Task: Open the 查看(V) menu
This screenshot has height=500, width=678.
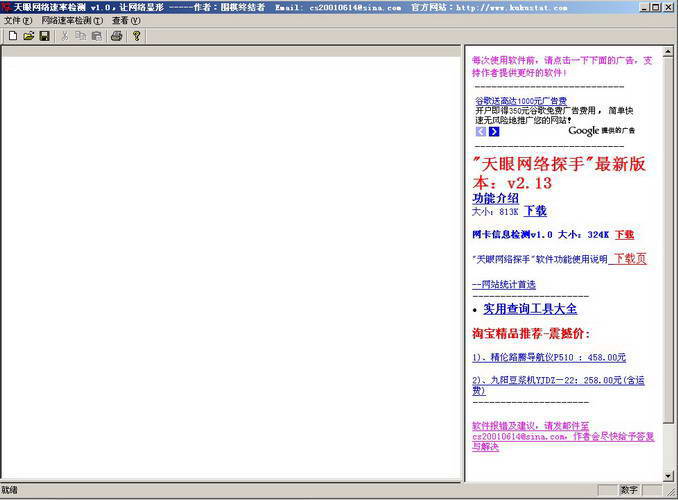Action: pos(126,20)
